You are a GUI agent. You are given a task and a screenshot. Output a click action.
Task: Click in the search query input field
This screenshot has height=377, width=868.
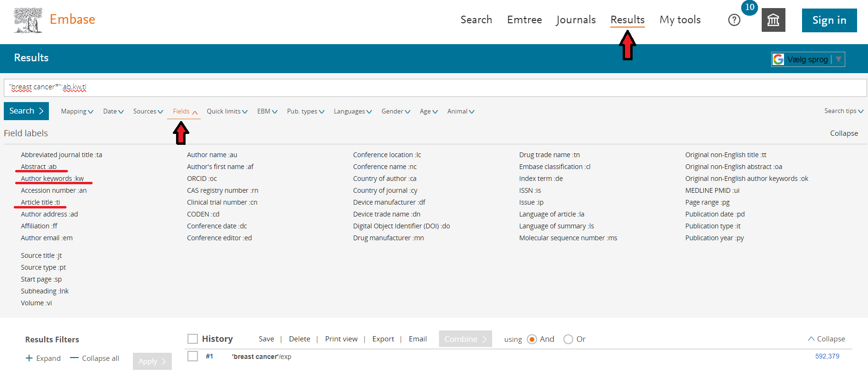[435, 87]
